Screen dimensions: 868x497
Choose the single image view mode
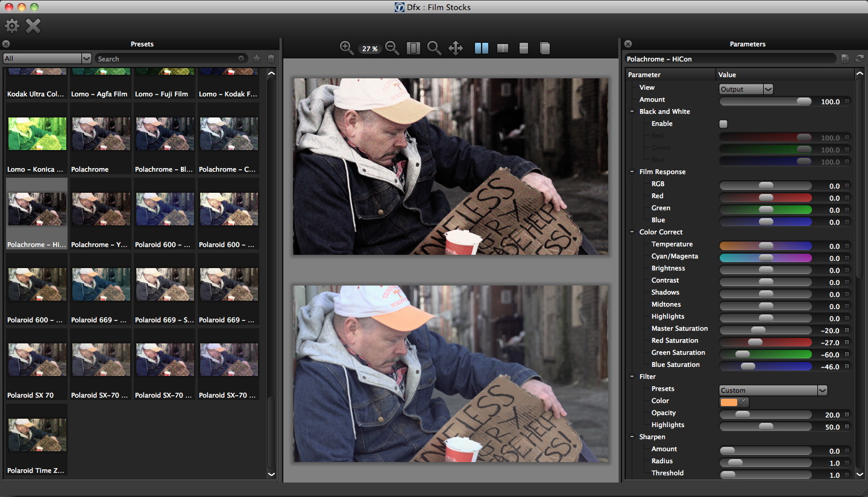tap(545, 48)
